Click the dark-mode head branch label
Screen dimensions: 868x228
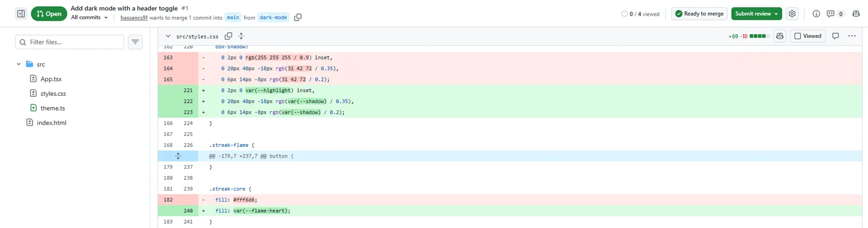273,17
